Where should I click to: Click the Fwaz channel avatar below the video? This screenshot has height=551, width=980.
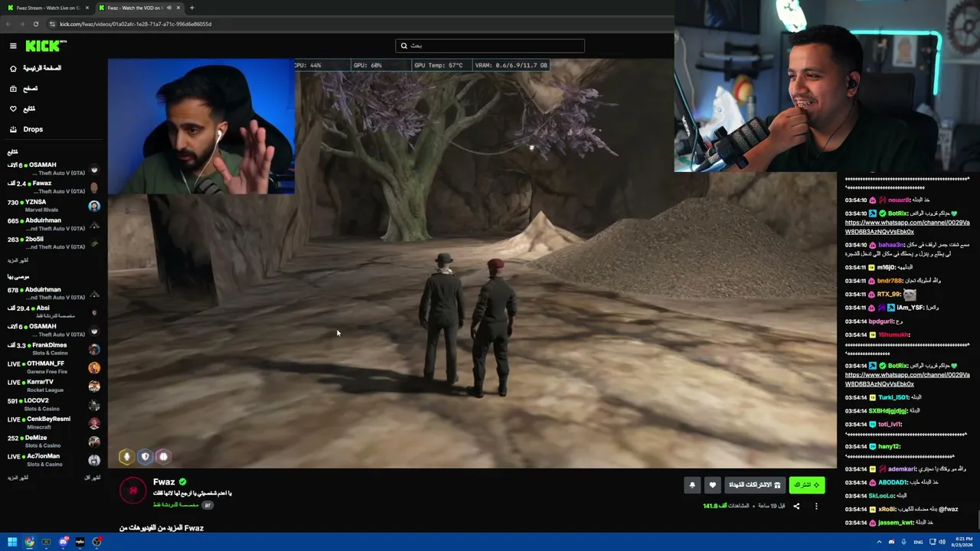point(132,490)
